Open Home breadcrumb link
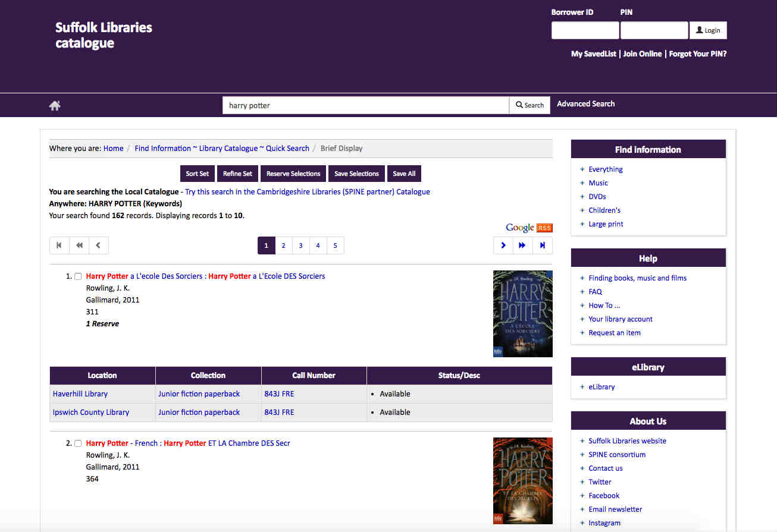This screenshot has width=777, height=532. click(114, 149)
